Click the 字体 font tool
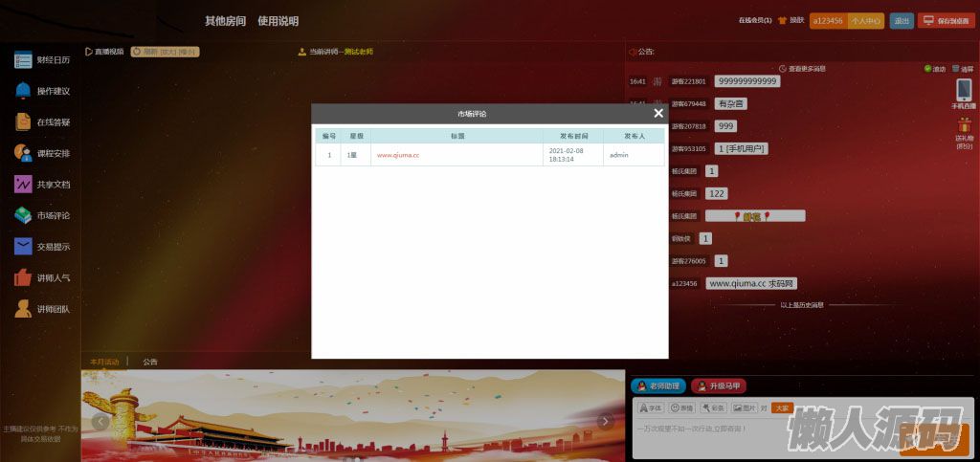This screenshot has height=462, width=980. point(651,407)
